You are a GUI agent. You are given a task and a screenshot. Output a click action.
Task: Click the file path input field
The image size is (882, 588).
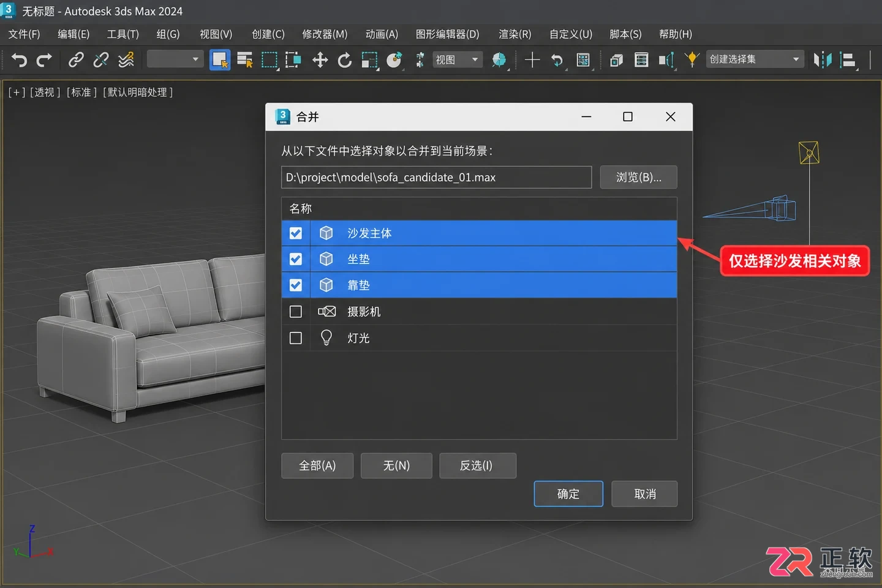(437, 177)
